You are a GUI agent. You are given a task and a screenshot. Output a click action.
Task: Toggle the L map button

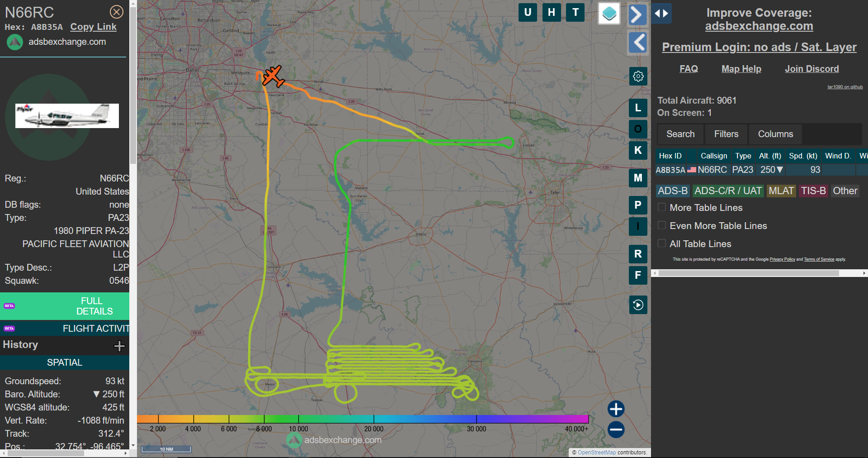click(x=638, y=108)
